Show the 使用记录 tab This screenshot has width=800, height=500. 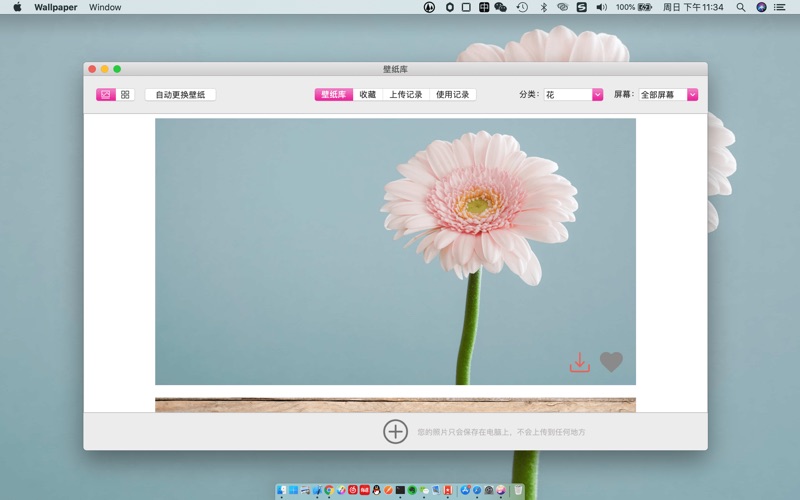coord(453,94)
